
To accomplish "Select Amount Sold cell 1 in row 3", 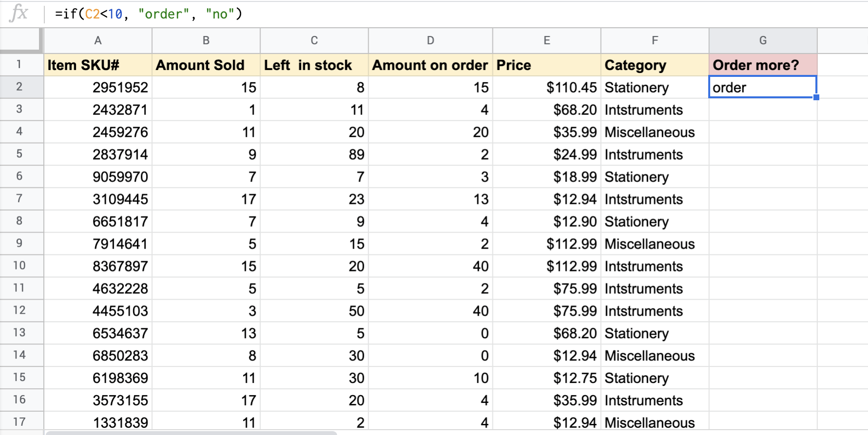I will 206,109.
